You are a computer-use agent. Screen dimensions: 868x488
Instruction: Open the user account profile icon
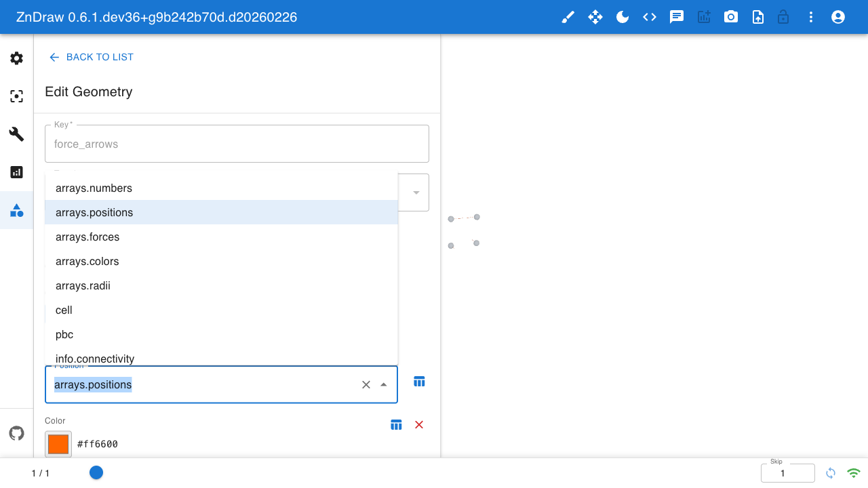(838, 17)
